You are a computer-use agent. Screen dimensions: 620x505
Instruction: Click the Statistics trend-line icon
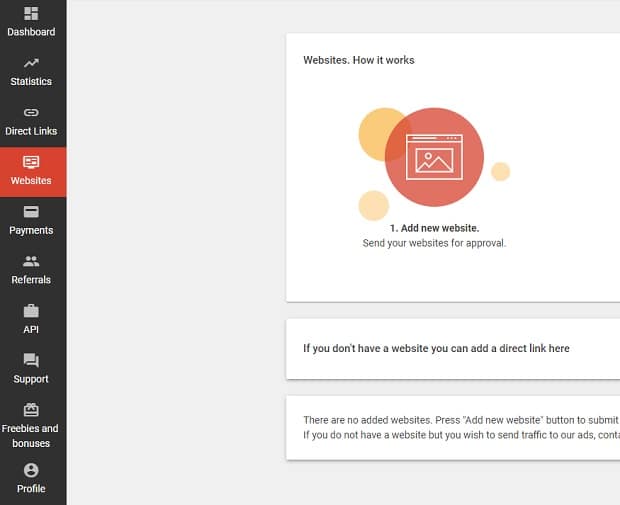coord(31,63)
